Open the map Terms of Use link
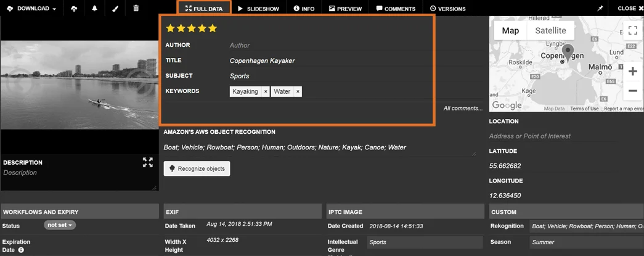The width and height of the screenshot is (644, 256). [x=584, y=109]
